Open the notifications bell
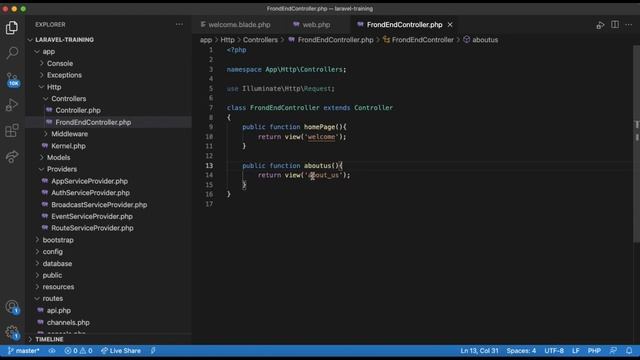This screenshot has height=360, width=640. point(629,351)
